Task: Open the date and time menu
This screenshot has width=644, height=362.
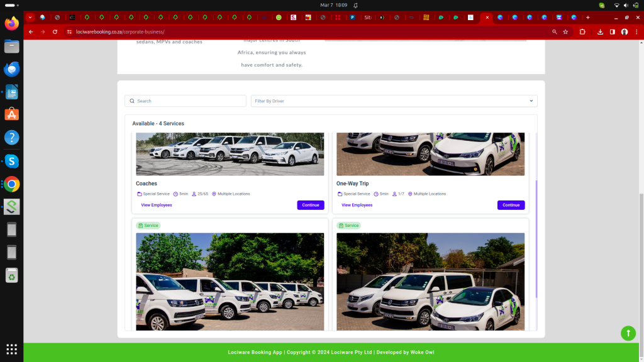Action: click(333, 5)
